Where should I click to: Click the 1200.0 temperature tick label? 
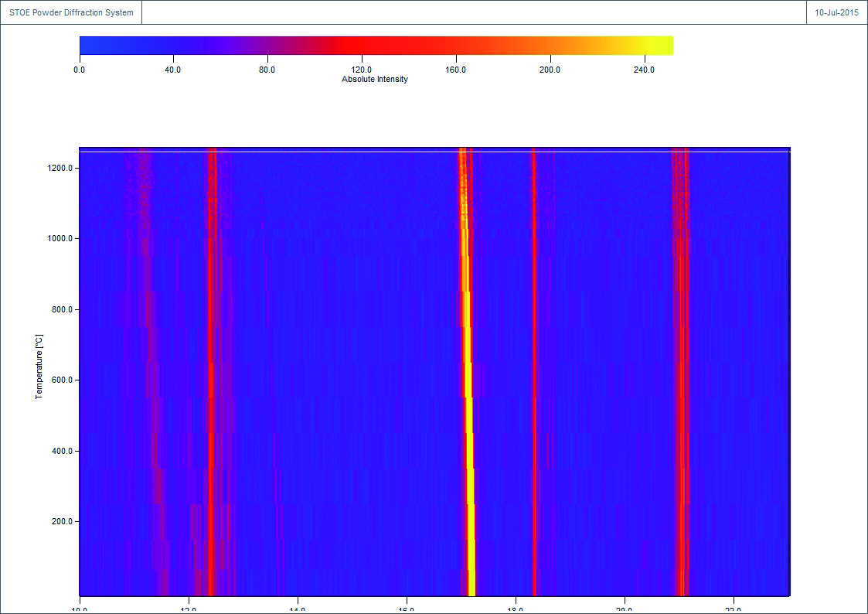[x=60, y=168]
